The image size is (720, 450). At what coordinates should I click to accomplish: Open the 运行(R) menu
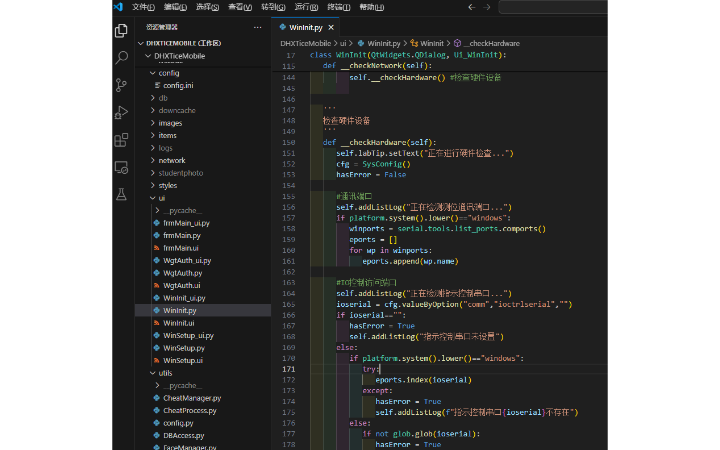tap(306, 7)
